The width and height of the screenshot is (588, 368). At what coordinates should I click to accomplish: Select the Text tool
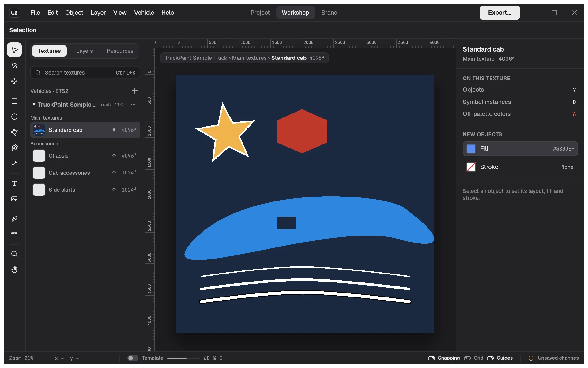pyautogui.click(x=14, y=183)
